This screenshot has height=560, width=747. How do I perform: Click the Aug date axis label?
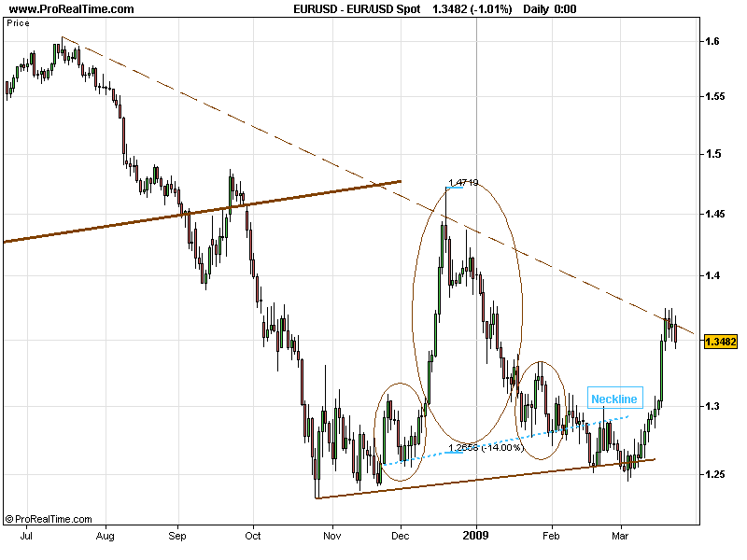pyautogui.click(x=105, y=536)
